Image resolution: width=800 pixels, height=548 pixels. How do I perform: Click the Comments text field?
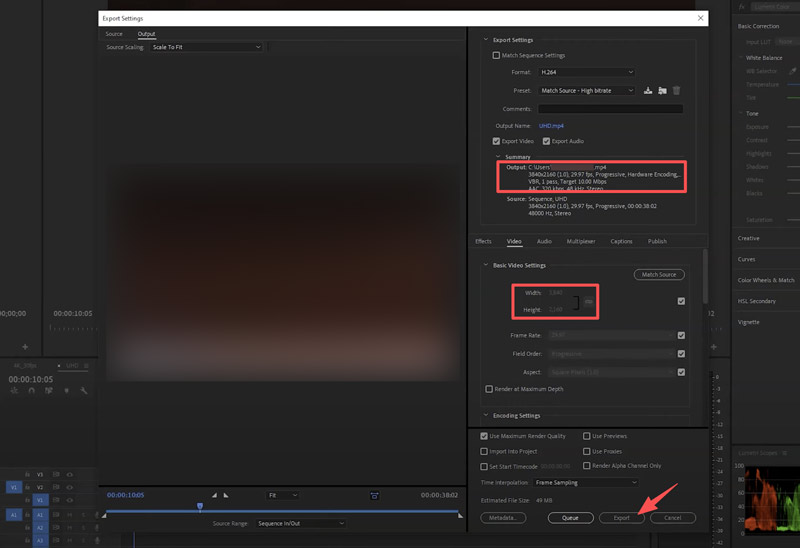click(610, 108)
